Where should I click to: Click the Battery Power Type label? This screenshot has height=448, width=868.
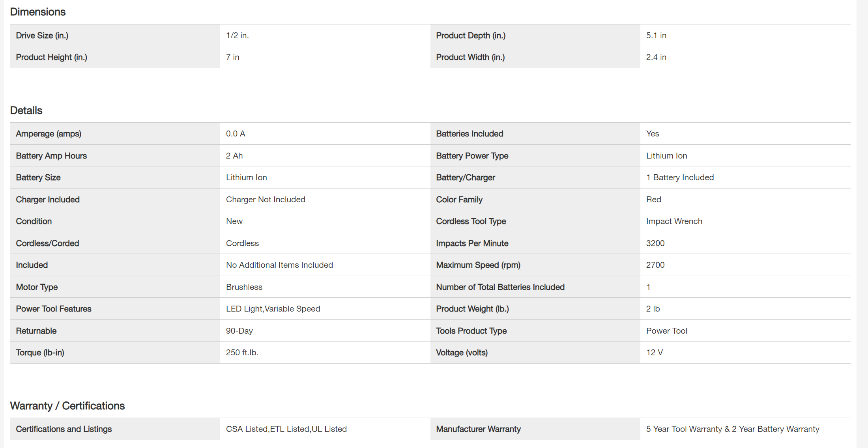click(x=472, y=156)
